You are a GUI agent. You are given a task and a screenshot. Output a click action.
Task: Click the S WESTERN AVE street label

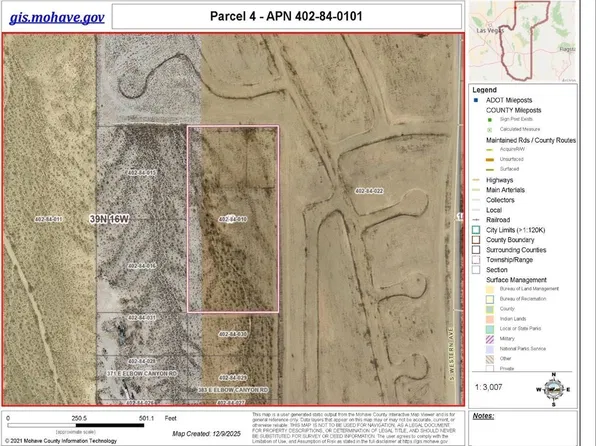pyautogui.click(x=452, y=355)
